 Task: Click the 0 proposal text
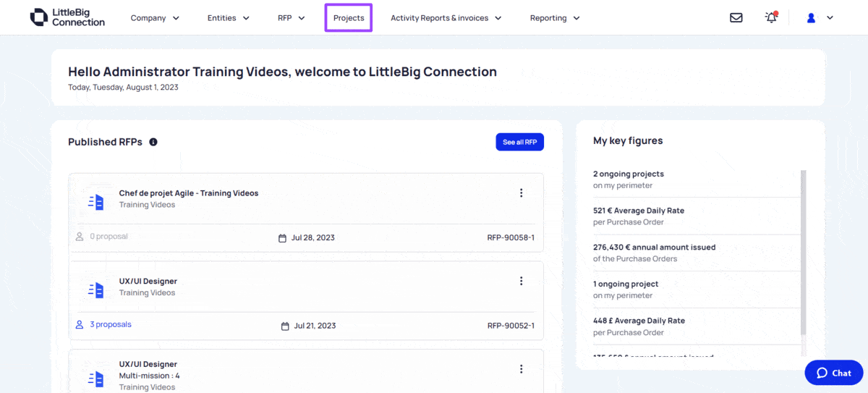pos(109,237)
